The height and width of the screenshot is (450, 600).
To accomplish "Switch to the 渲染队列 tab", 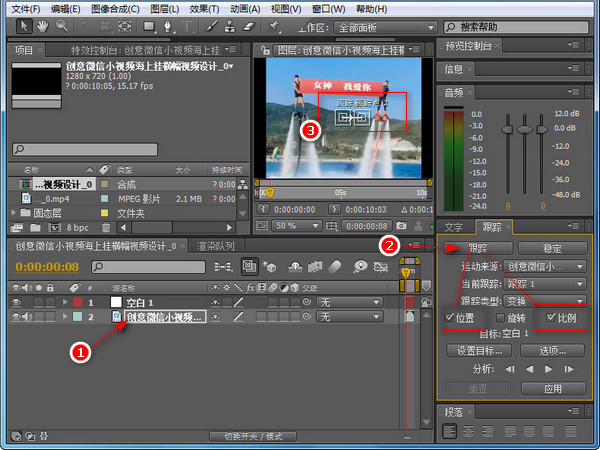I will point(215,246).
